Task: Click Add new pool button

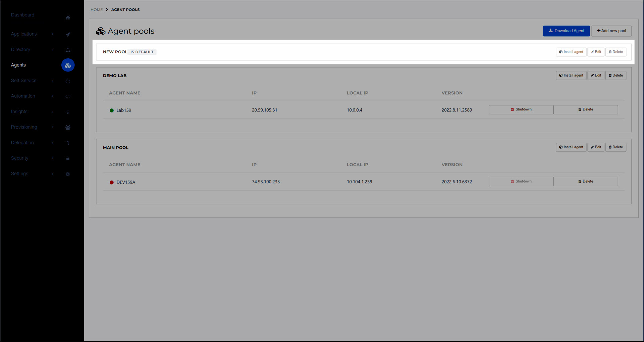Action: [x=611, y=31]
